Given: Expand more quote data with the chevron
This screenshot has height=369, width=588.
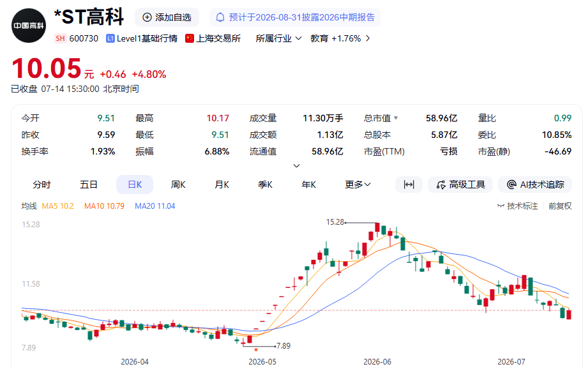Looking at the screenshot, I should pyautogui.click(x=297, y=166).
